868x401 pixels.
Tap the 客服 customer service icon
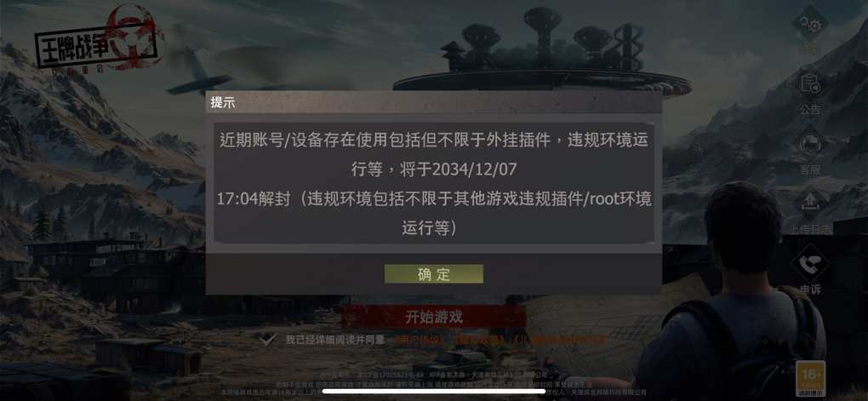click(810, 143)
